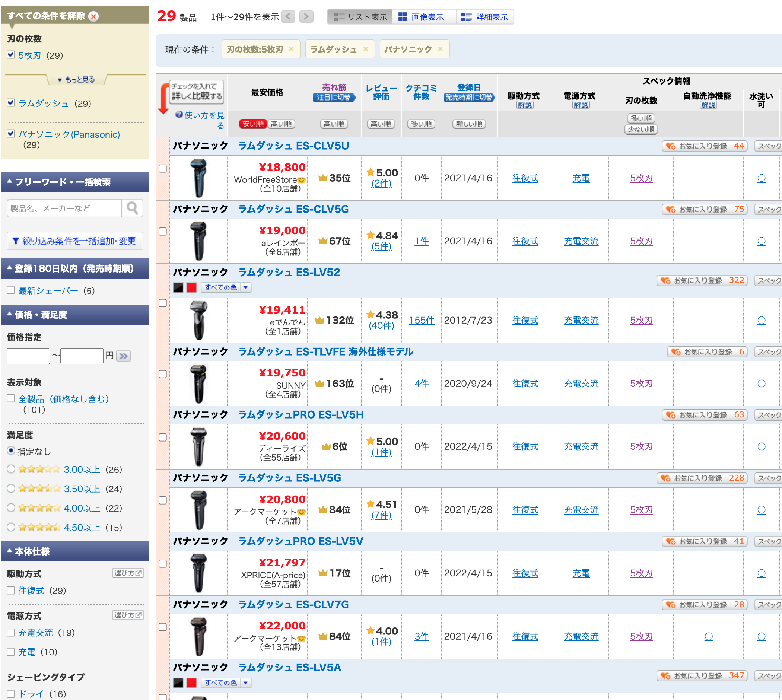Check the 充電交流 power filter checkbox
Viewport: 782px width, 700px height.
tap(11, 632)
